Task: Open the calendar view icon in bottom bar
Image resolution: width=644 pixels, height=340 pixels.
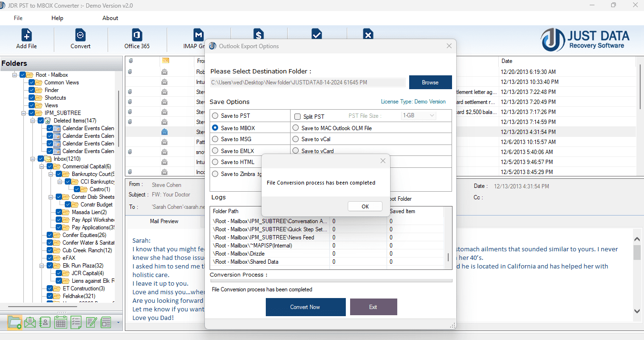Action: pyautogui.click(x=60, y=322)
